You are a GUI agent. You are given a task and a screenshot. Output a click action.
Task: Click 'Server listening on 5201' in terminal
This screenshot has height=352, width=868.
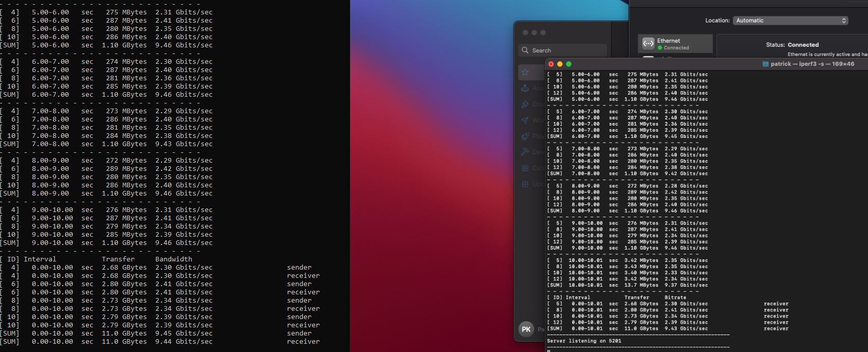tap(584, 341)
